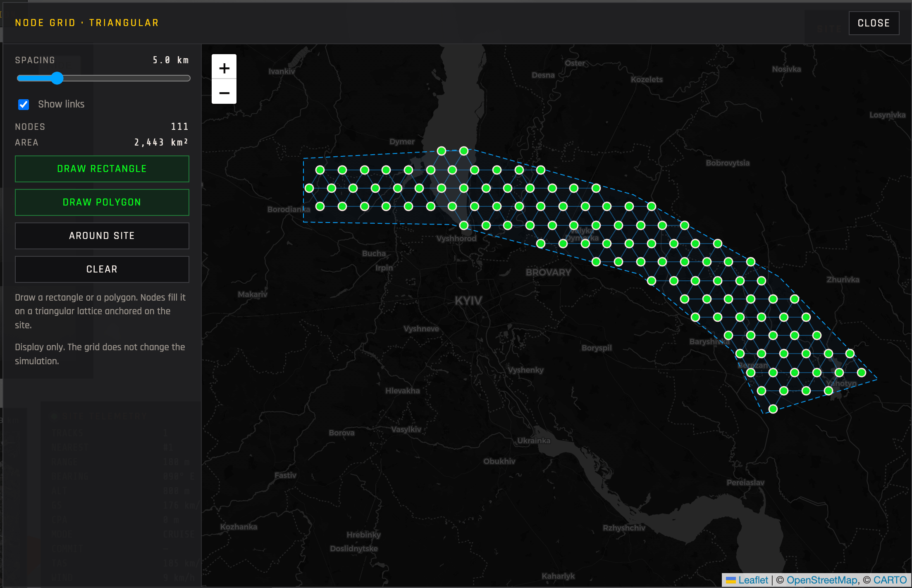
Task: Click the Zhurivka map label
Action: point(843,280)
